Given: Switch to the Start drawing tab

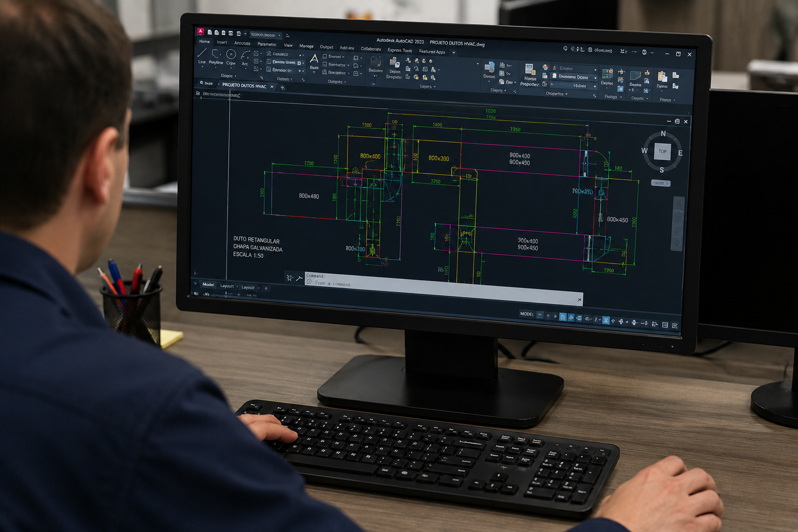Looking at the screenshot, I should click(x=207, y=83).
